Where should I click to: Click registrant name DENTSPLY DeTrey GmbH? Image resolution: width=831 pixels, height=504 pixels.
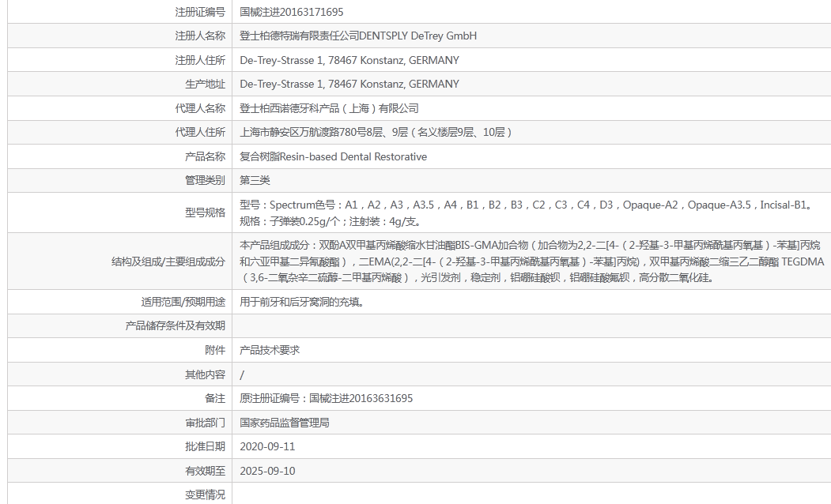[418, 36]
